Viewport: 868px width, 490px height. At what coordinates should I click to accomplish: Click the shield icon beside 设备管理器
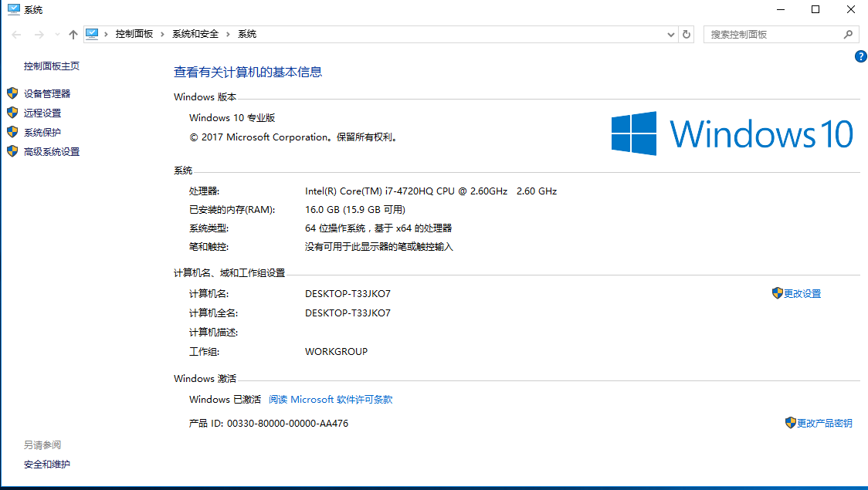[x=12, y=93]
